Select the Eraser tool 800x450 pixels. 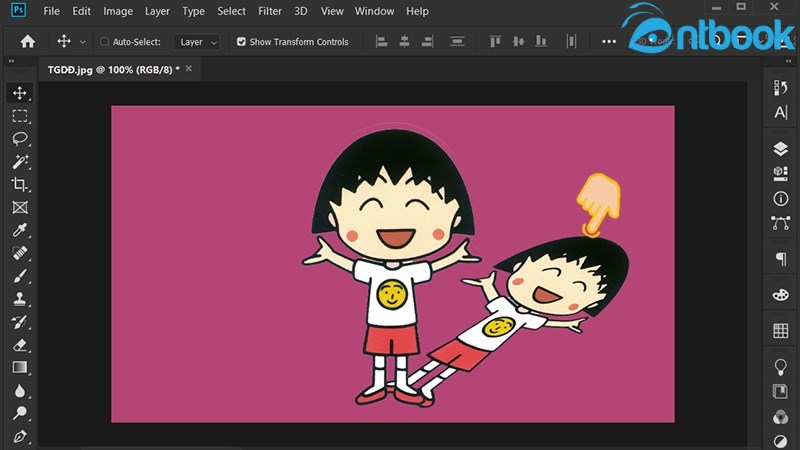pyautogui.click(x=20, y=345)
